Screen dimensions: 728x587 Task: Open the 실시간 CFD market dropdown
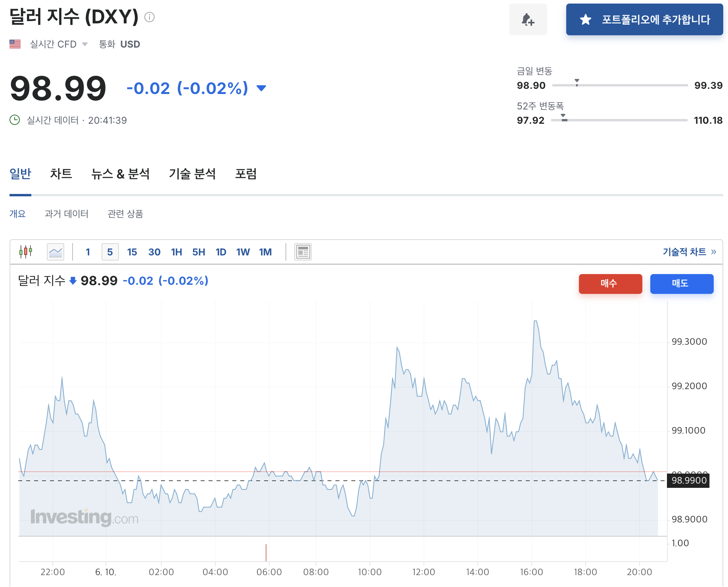pos(59,44)
